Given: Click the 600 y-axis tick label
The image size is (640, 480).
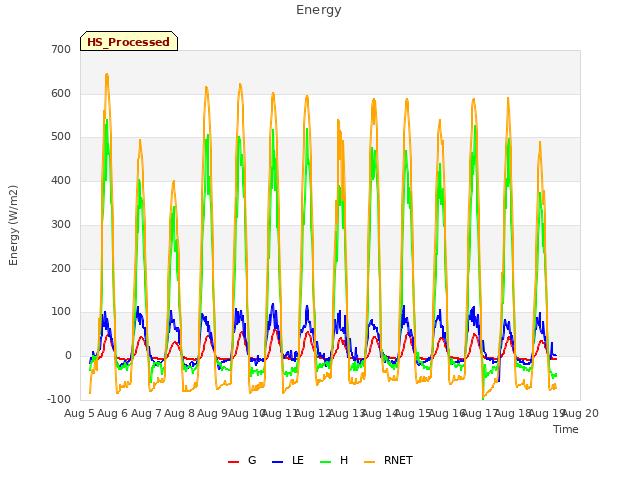Looking at the screenshot, I should pos(61,93).
